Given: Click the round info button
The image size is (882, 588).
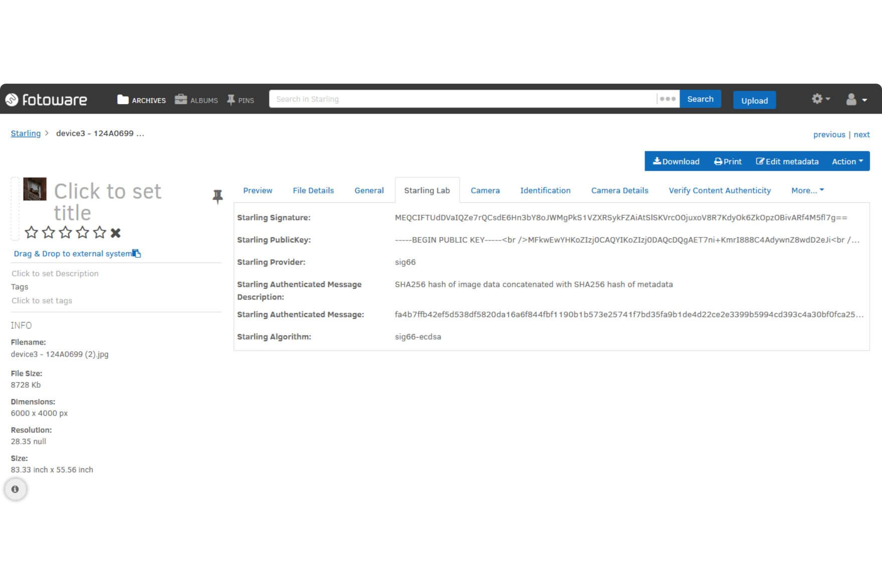Looking at the screenshot, I should (15, 489).
